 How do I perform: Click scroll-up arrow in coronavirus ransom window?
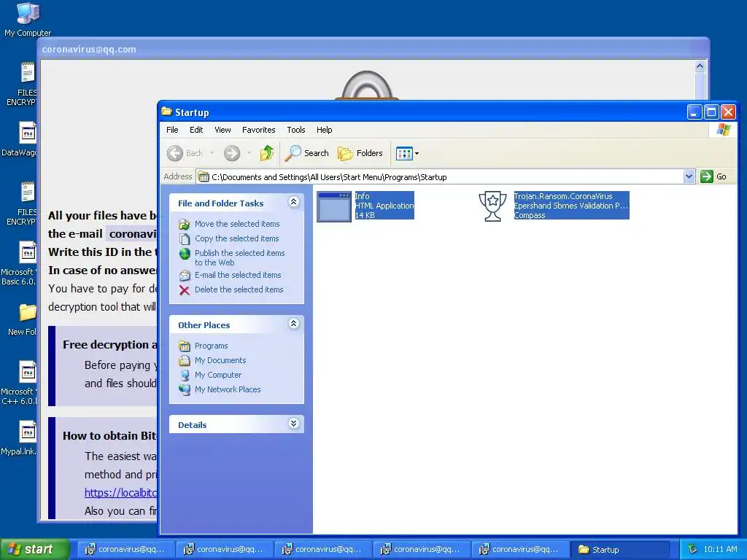[700, 66]
